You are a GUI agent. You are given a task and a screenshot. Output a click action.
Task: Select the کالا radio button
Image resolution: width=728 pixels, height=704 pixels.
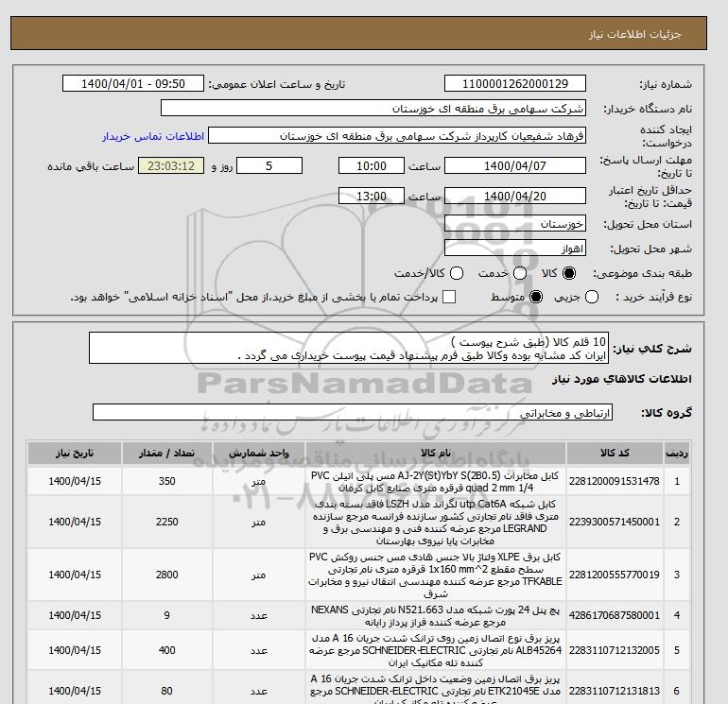(x=570, y=274)
